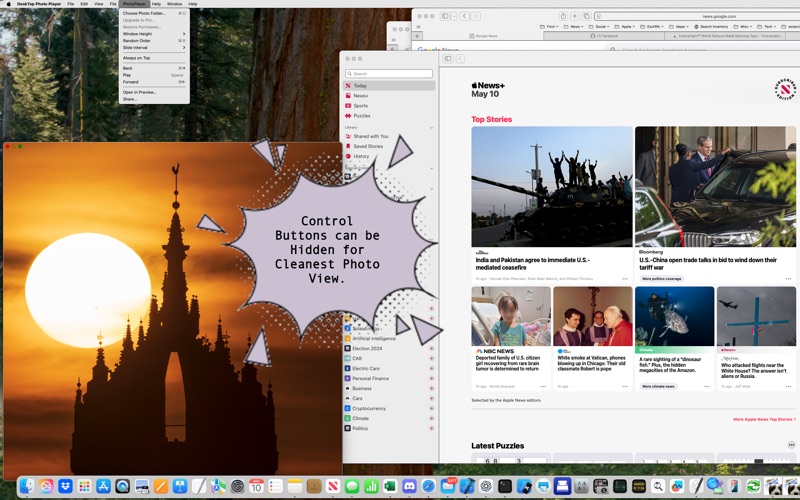Open Notes app in the Dock
The image size is (800, 500).
click(x=294, y=486)
